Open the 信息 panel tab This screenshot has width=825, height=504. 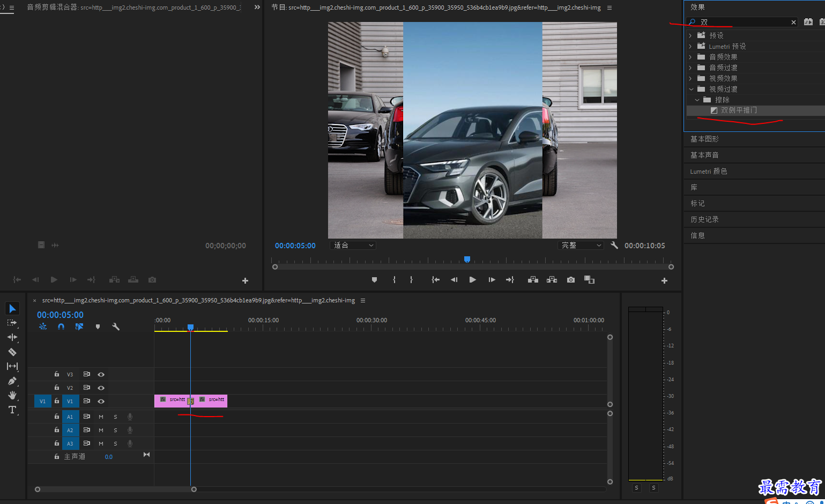(697, 235)
